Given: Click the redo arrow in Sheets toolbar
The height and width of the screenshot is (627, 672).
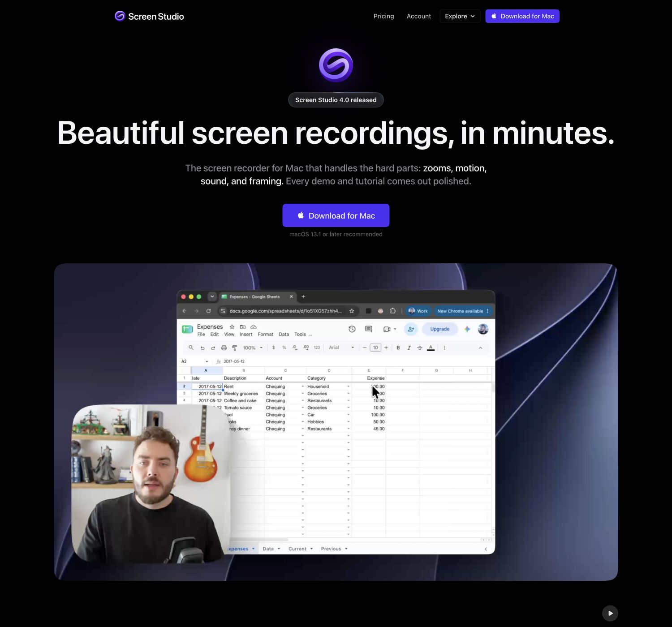Looking at the screenshot, I should click(x=213, y=348).
